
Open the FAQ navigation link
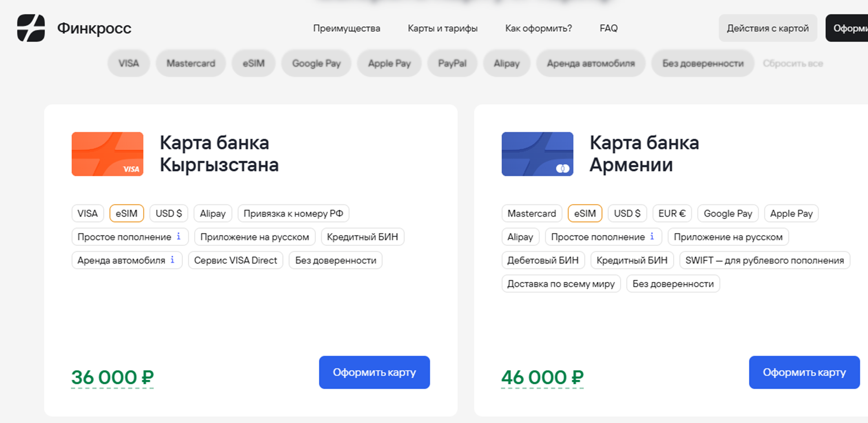pos(609,28)
